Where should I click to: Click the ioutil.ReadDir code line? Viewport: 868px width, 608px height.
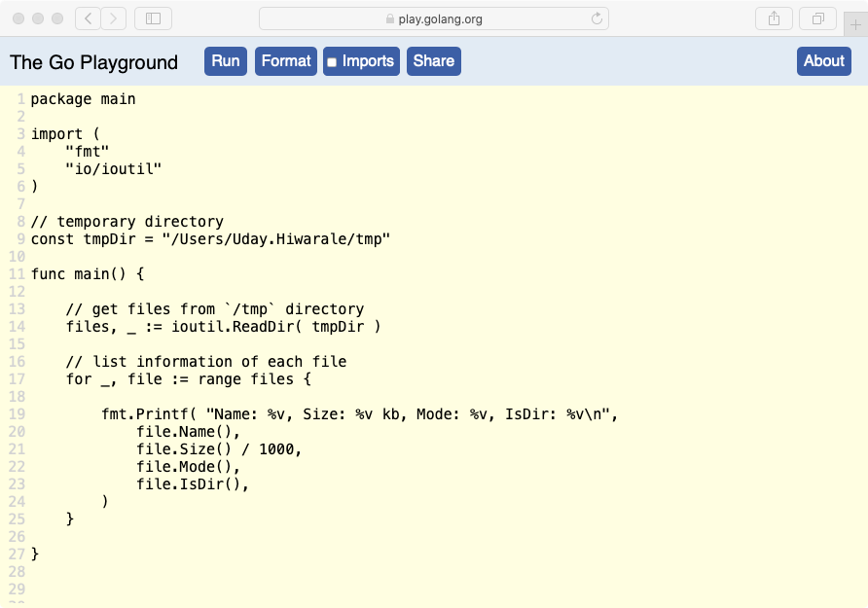click(223, 327)
